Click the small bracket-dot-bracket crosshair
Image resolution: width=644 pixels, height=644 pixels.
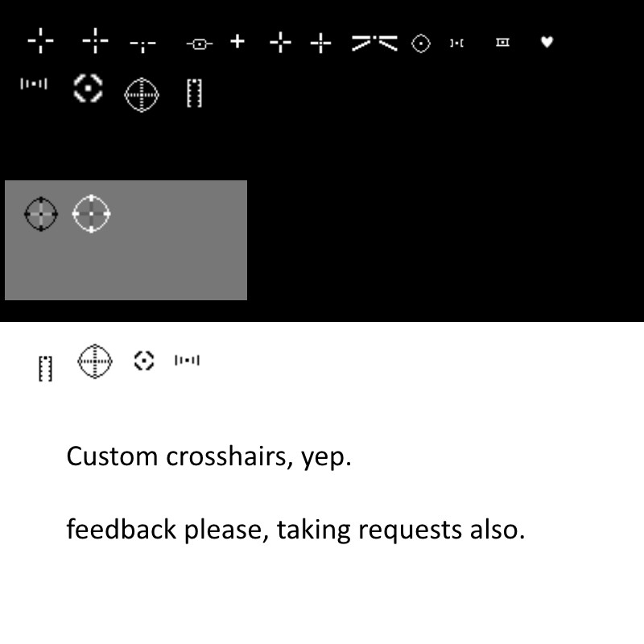pos(456,43)
